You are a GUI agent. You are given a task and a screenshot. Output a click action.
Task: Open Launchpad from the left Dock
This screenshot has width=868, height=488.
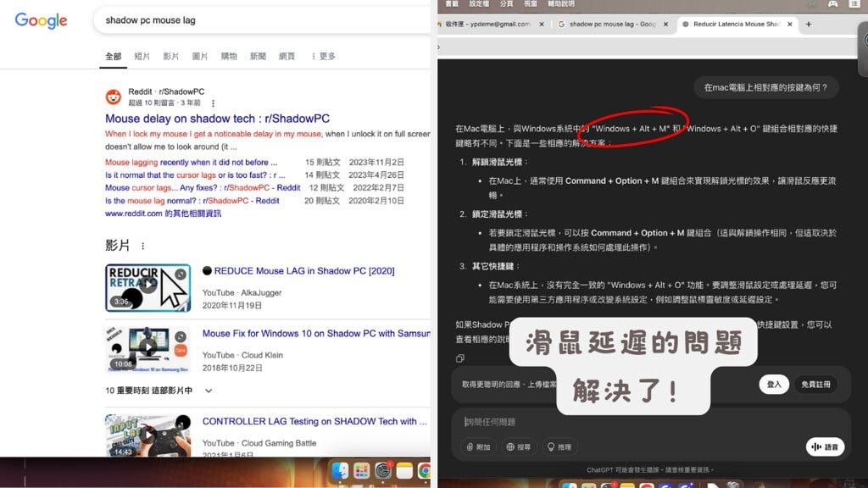(x=362, y=471)
